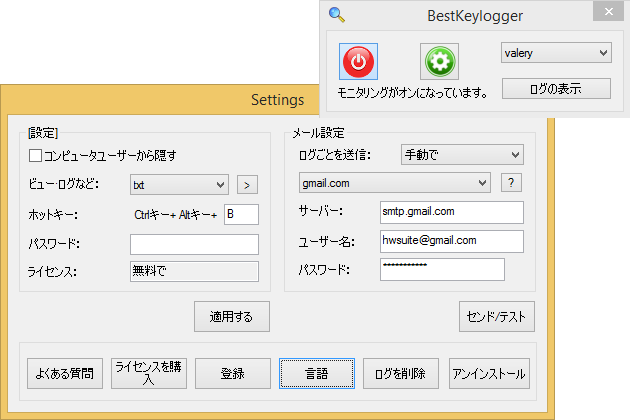Screen dimensions: 630x420
Task: Open the gmail.com provider dropdown
Action: click(395, 183)
